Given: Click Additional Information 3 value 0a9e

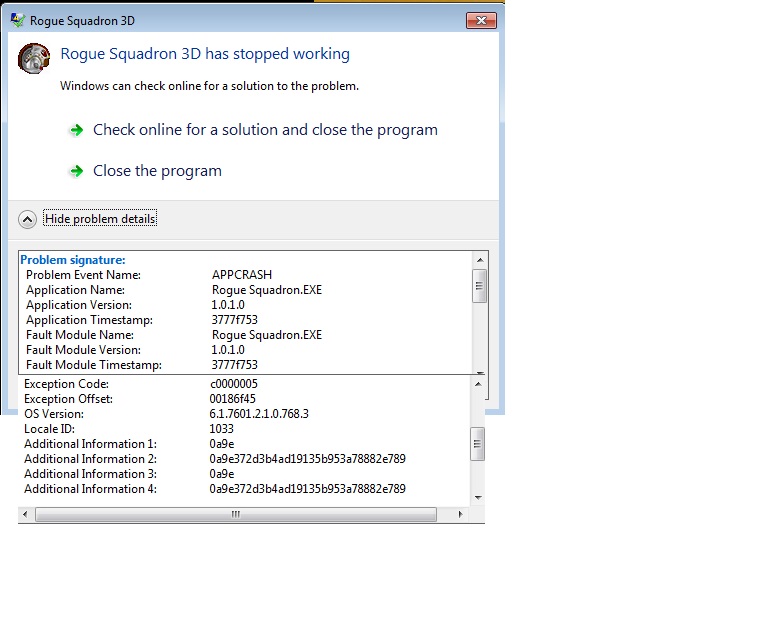Looking at the screenshot, I should click(222, 474).
